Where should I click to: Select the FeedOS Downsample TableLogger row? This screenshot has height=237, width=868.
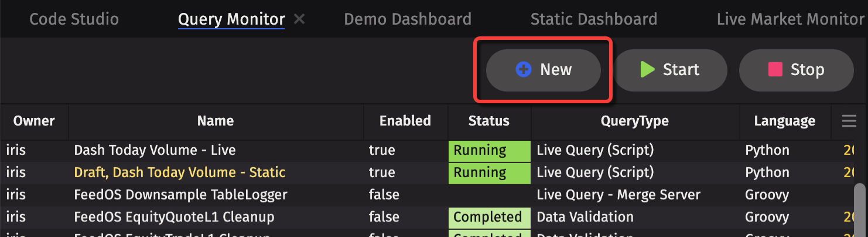(x=180, y=195)
